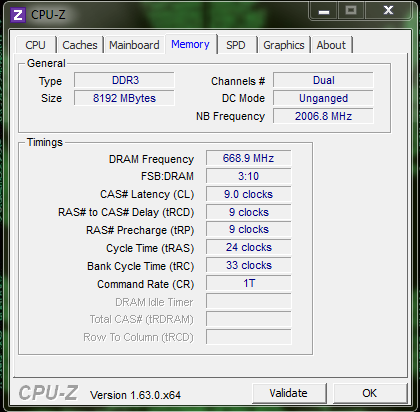
Task: Click the empty DRAM Idle Timer field
Action: (249, 301)
